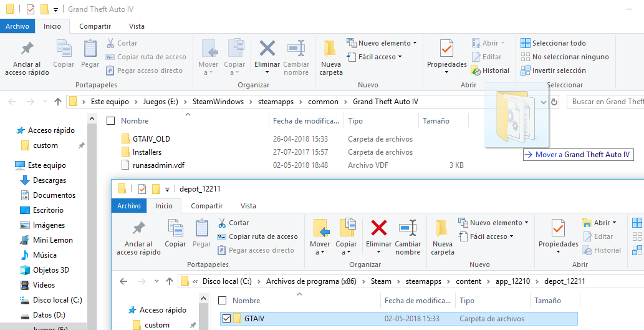Screen dimensions: 644x330
Task: Go up one folder level in depot_12211 window
Action: tap(169, 281)
